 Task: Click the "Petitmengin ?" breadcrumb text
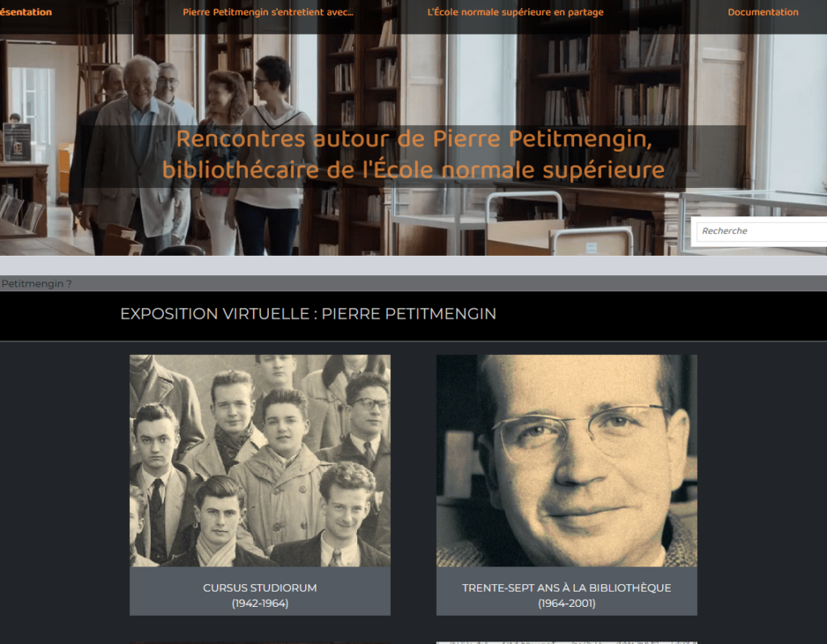pyautogui.click(x=36, y=283)
